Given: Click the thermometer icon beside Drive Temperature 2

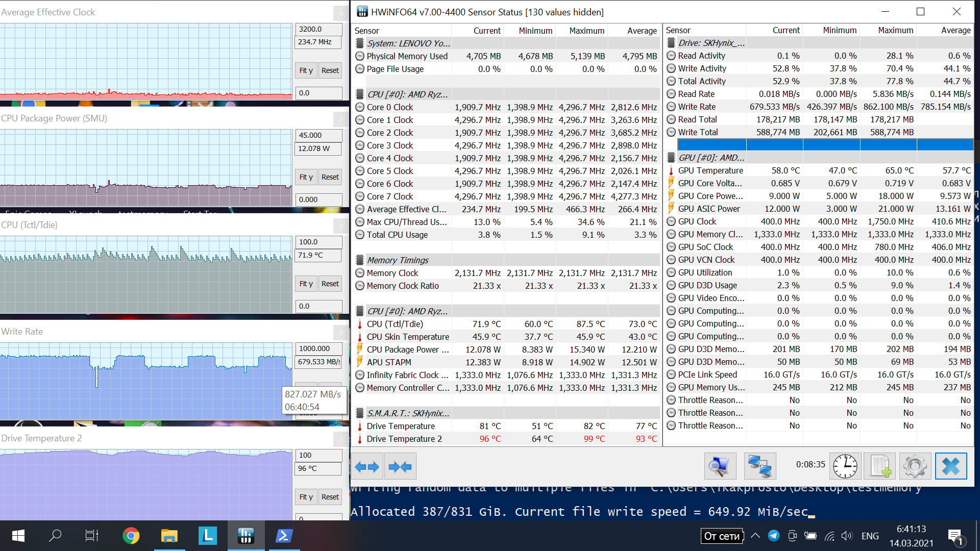Looking at the screenshot, I should tap(360, 439).
